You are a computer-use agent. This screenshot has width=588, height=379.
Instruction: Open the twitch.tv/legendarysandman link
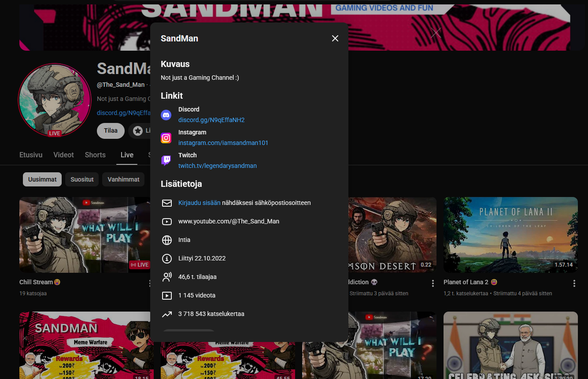click(x=218, y=166)
